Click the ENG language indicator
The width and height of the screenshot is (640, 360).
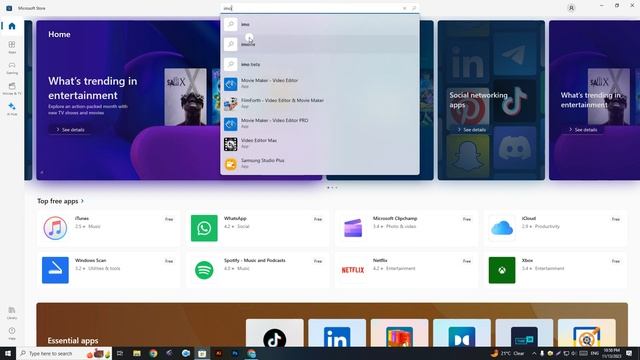pos(595,353)
